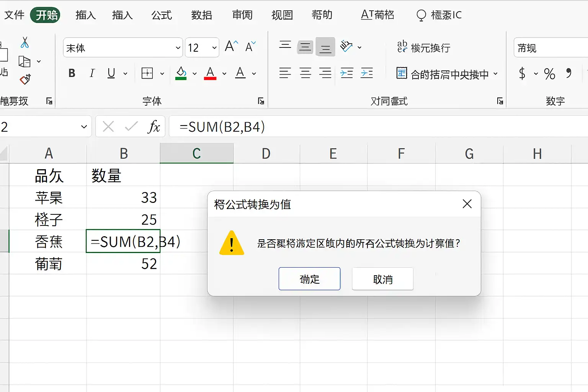
Task: Click the Increase Font Size icon
Action: click(x=231, y=46)
